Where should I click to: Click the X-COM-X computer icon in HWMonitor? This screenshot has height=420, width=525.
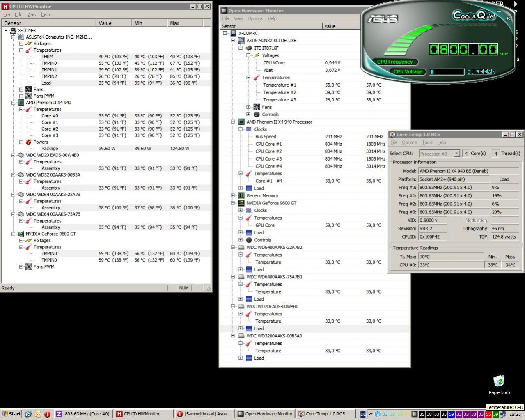tap(13, 30)
